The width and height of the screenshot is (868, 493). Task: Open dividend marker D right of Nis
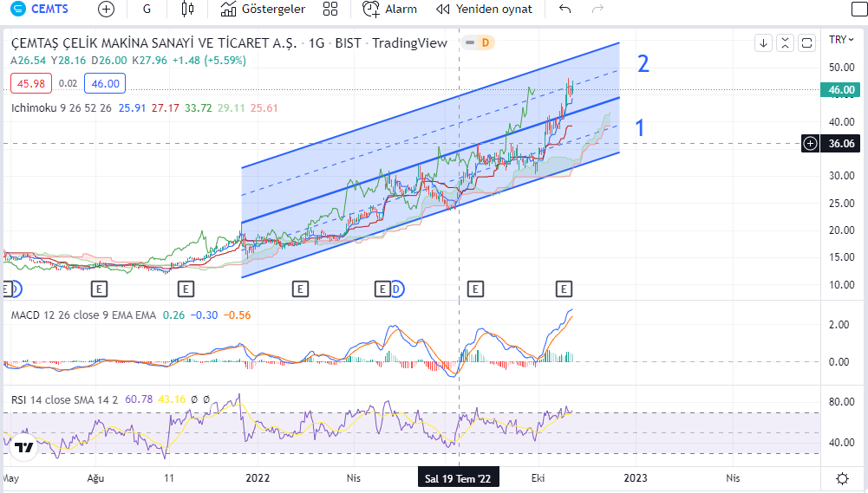click(x=397, y=289)
